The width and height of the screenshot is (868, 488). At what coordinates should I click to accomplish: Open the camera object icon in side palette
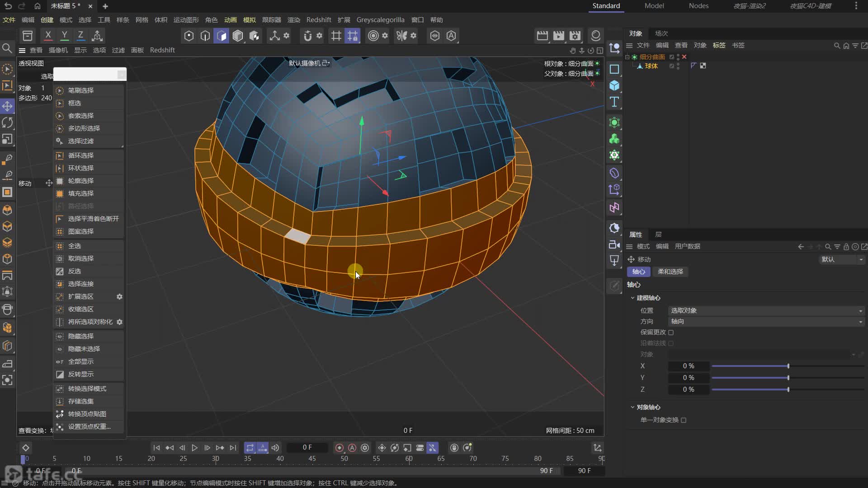(x=614, y=244)
